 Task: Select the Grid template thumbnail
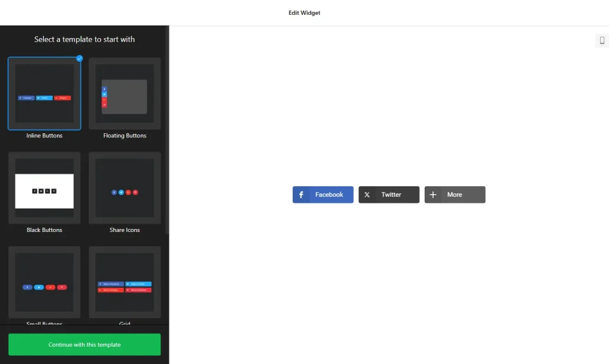point(125,283)
